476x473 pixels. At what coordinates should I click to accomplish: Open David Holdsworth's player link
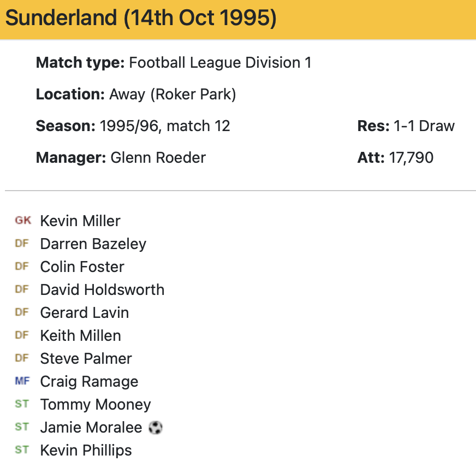(x=102, y=289)
